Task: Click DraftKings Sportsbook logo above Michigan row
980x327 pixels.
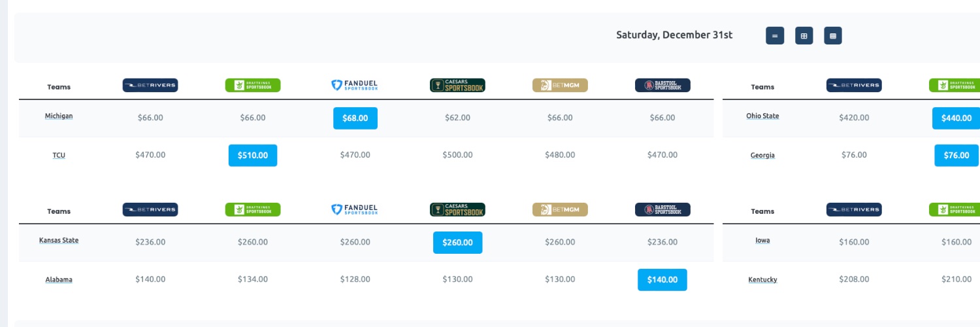Action: 253,85
